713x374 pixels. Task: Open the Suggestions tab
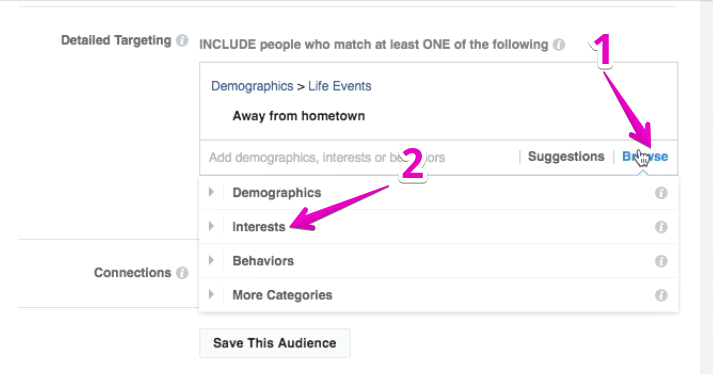(566, 157)
